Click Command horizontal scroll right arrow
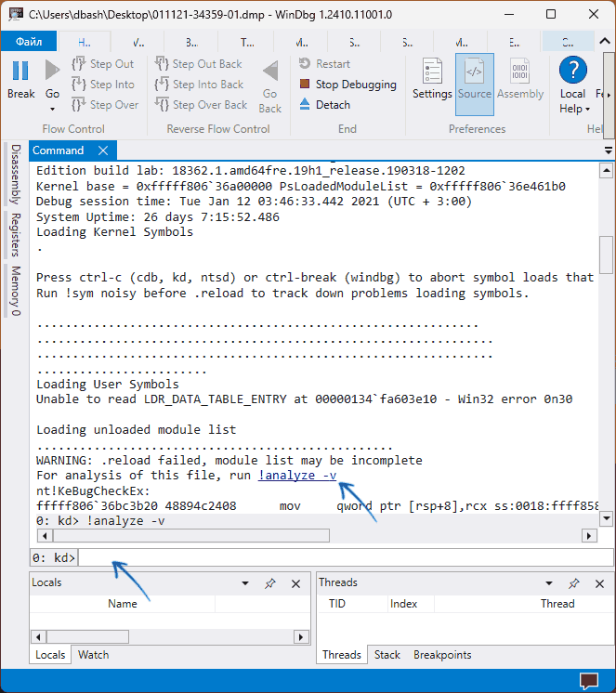The width and height of the screenshot is (616, 693). (x=589, y=536)
